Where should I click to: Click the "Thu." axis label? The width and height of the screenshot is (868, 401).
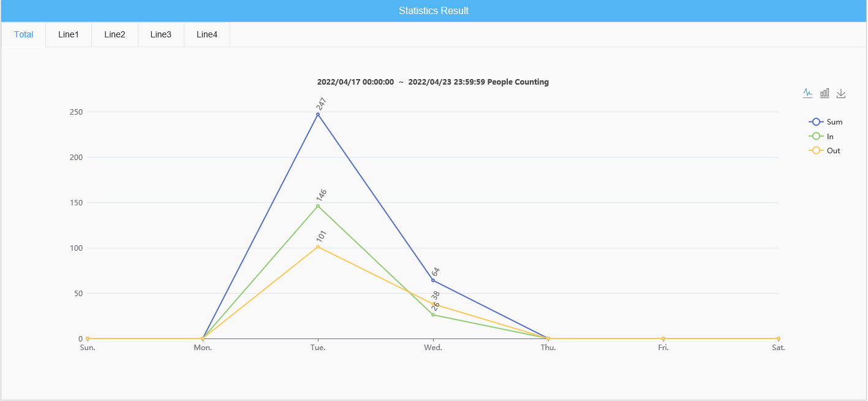[x=548, y=348]
